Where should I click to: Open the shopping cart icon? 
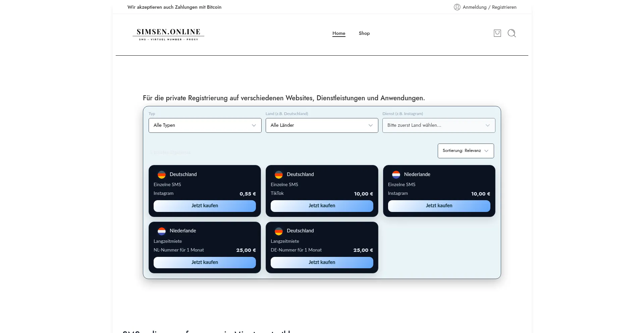497,33
